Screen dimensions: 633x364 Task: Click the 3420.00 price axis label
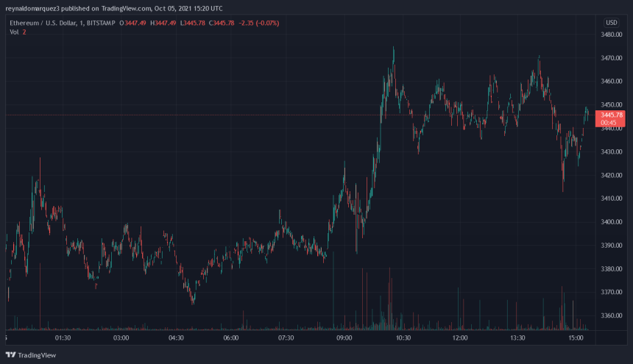[x=612, y=175]
